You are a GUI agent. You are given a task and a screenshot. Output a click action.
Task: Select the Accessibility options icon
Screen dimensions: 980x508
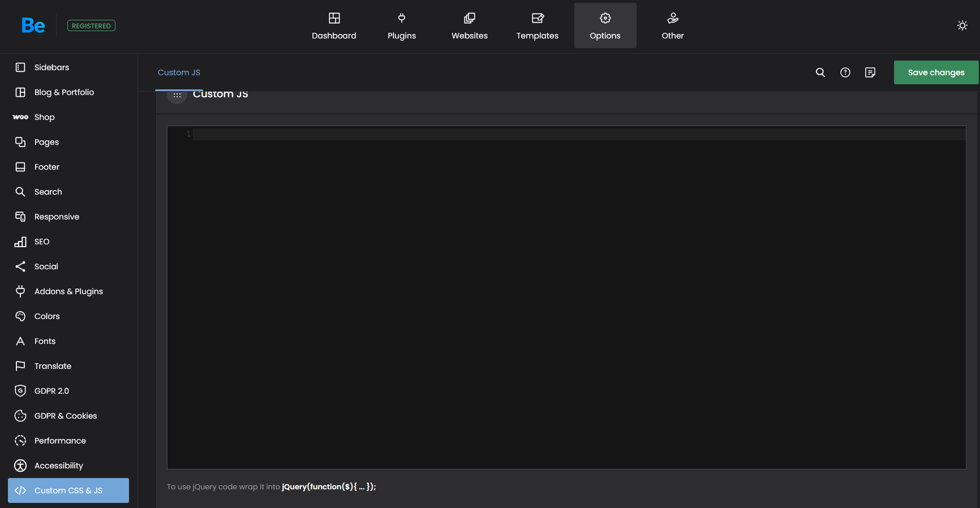[20, 466]
